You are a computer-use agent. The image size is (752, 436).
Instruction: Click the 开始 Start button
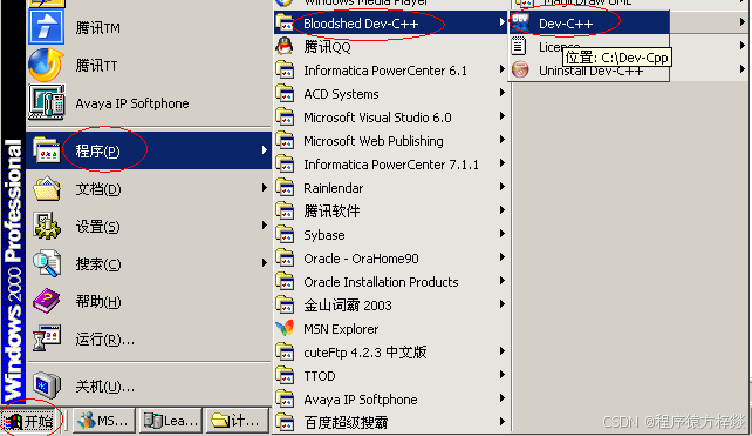[x=32, y=421]
